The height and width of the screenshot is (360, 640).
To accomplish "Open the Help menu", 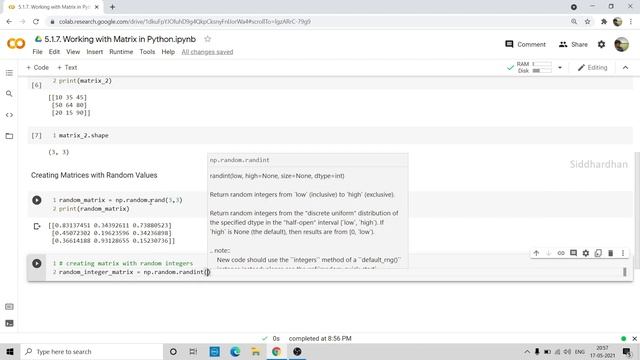I will coord(168,52).
